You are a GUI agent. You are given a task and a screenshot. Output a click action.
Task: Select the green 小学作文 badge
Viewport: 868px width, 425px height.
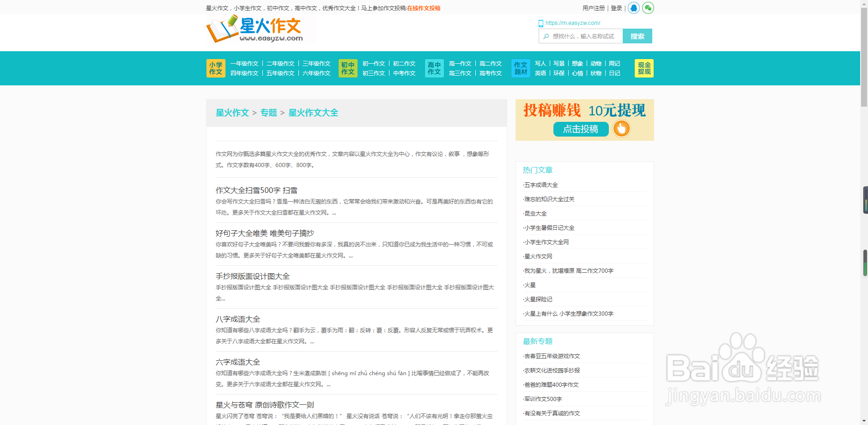click(216, 68)
